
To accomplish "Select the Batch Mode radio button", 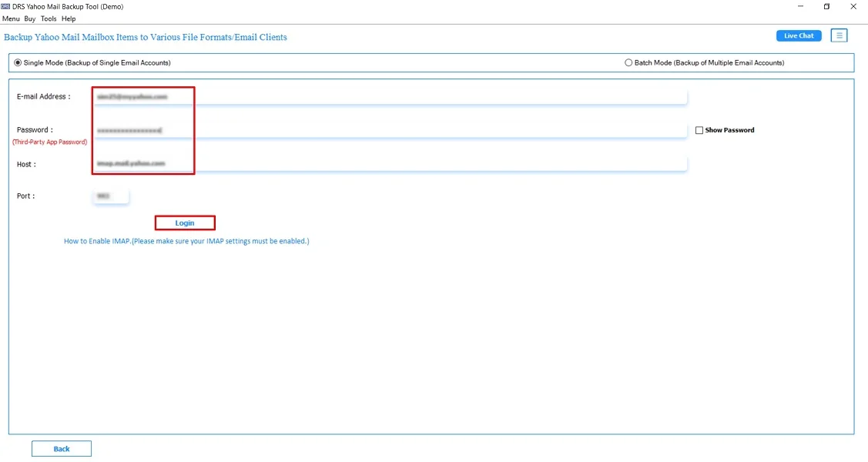I will 628,62.
